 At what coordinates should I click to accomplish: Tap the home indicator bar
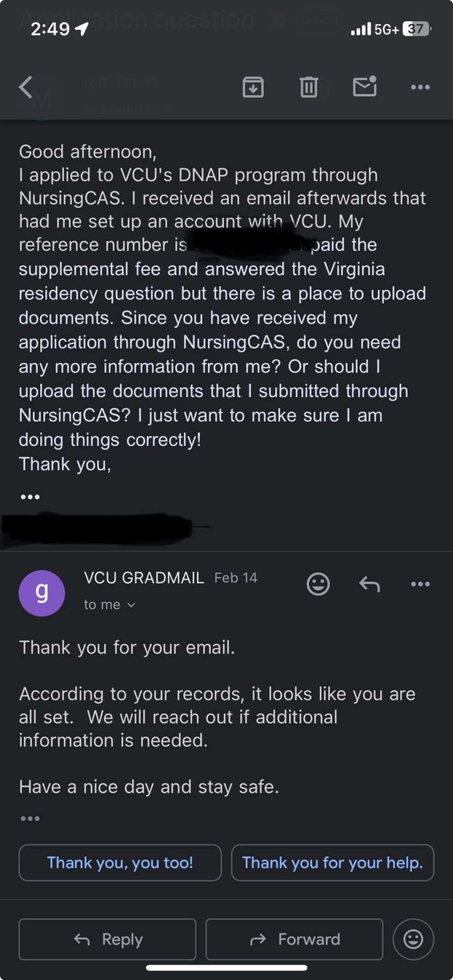(226, 967)
